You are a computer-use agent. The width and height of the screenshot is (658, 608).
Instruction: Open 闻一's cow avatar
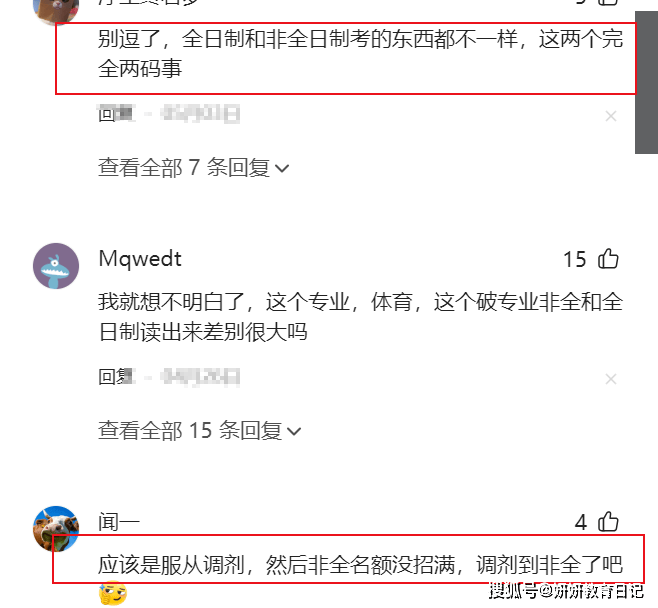tap(56, 529)
